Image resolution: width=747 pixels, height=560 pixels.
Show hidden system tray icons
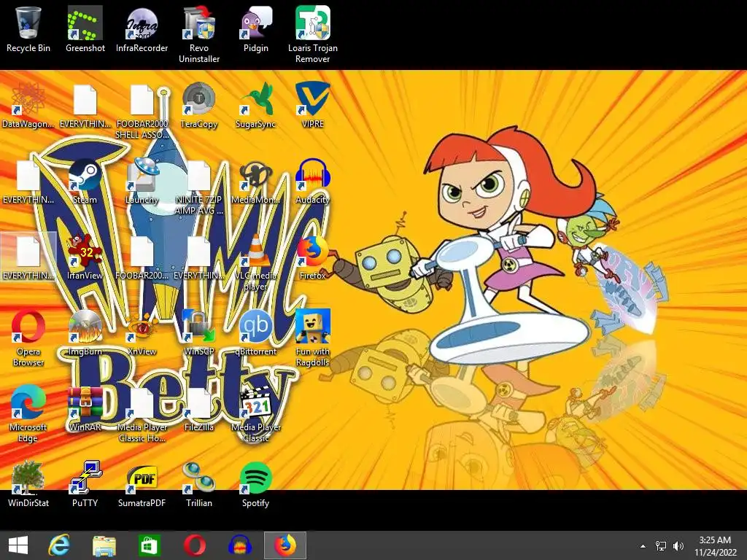(643, 546)
